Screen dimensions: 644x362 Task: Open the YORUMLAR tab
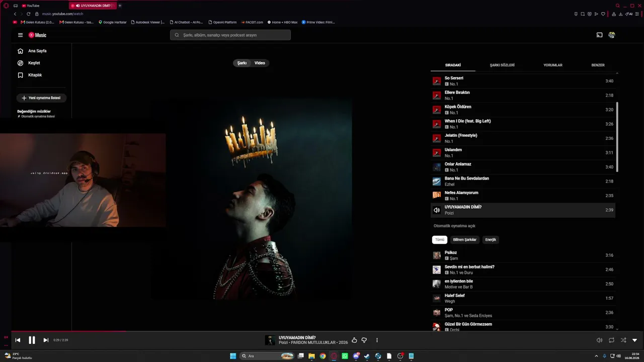[x=553, y=65]
